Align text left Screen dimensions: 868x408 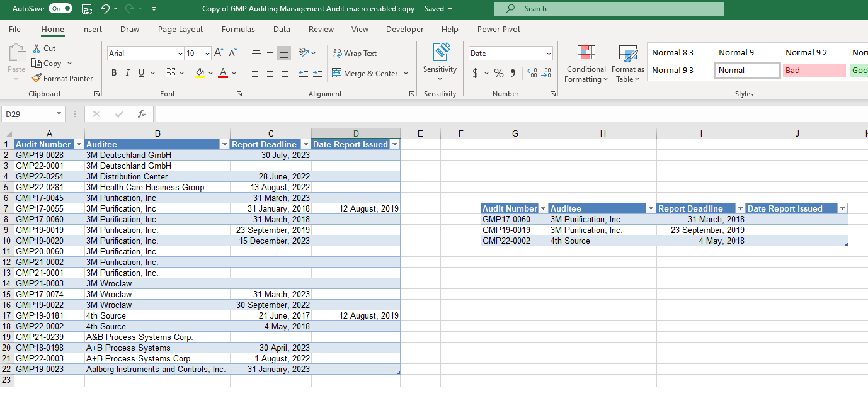(x=256, y=73)
